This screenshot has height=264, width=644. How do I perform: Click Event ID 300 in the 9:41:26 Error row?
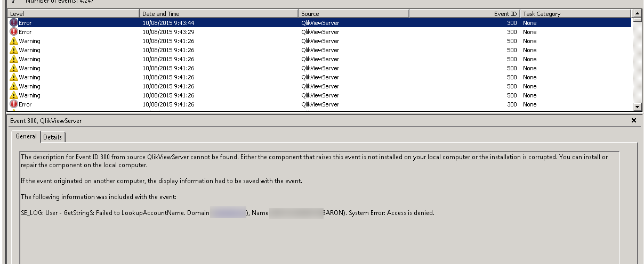[512, 104]
